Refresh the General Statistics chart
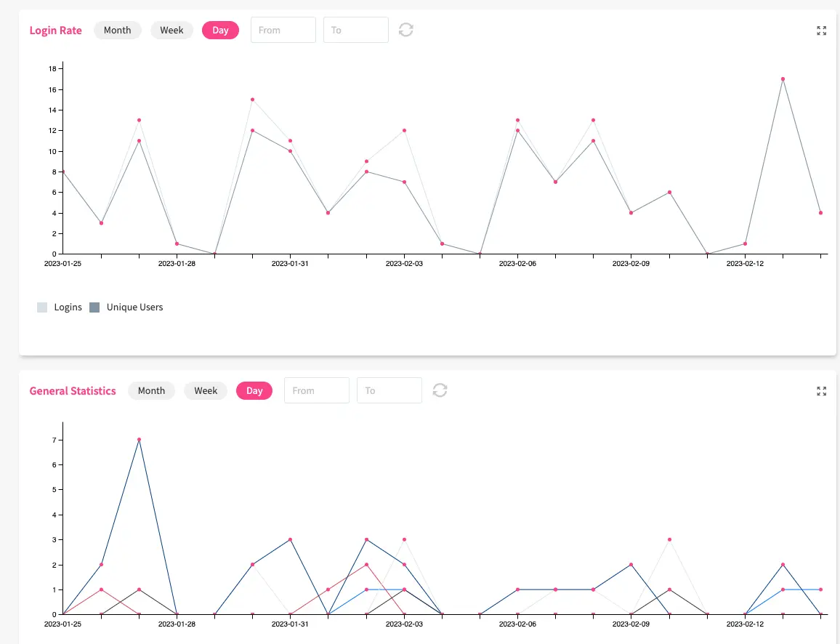 [x=440, y=390]
